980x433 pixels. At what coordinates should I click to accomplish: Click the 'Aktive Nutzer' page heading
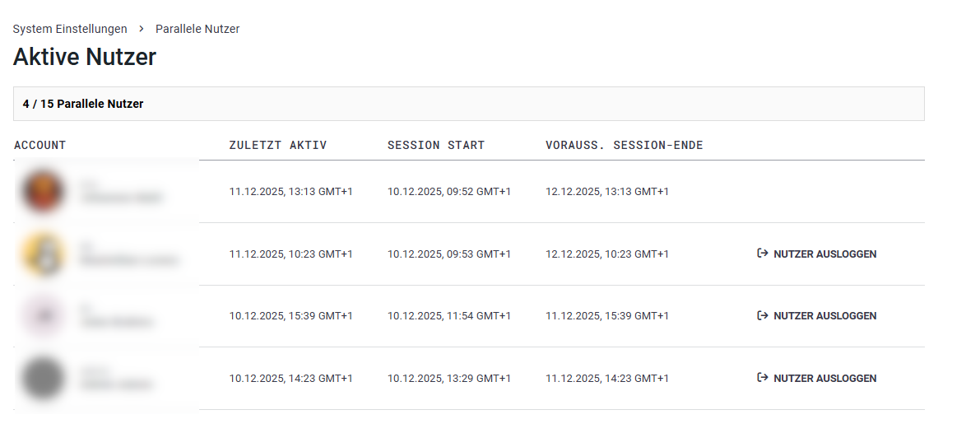[x=85, y=57]
